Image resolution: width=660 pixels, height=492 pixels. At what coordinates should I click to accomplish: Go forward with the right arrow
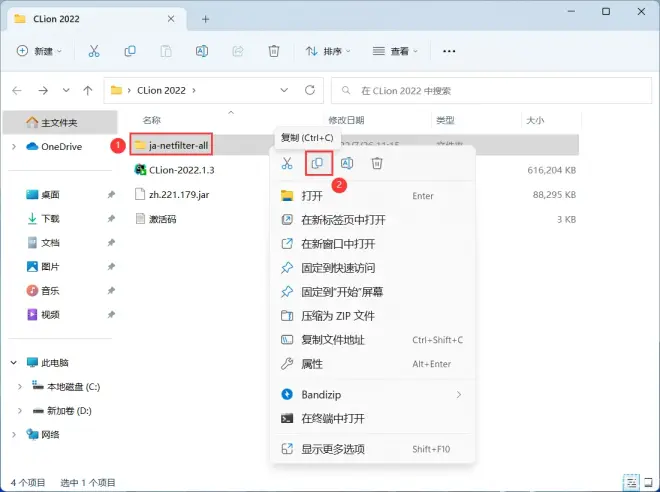[x=43, y=90]
